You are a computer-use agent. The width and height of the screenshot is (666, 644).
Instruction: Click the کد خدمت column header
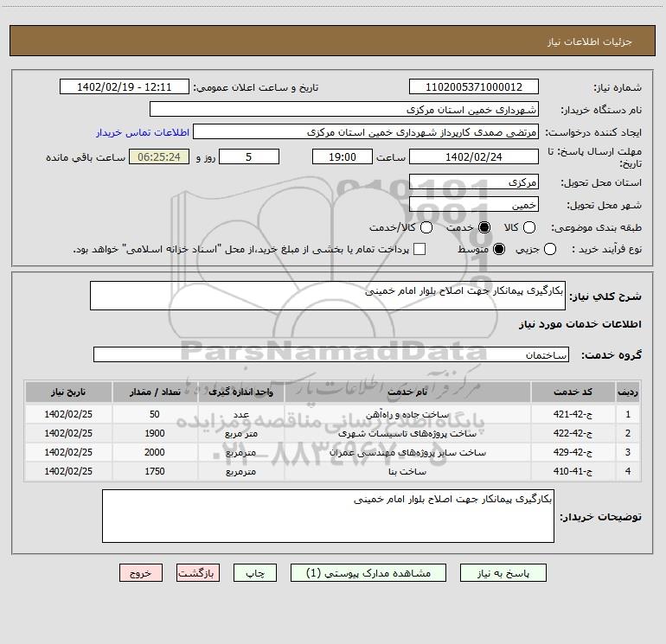pyautogui.click(x=573, y=392)
